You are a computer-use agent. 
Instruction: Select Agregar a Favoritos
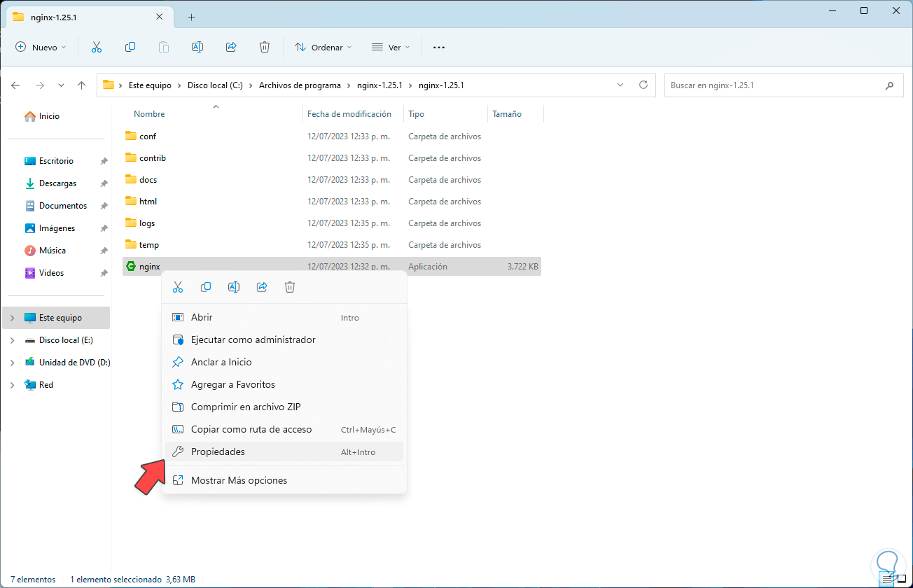point(284,384)
